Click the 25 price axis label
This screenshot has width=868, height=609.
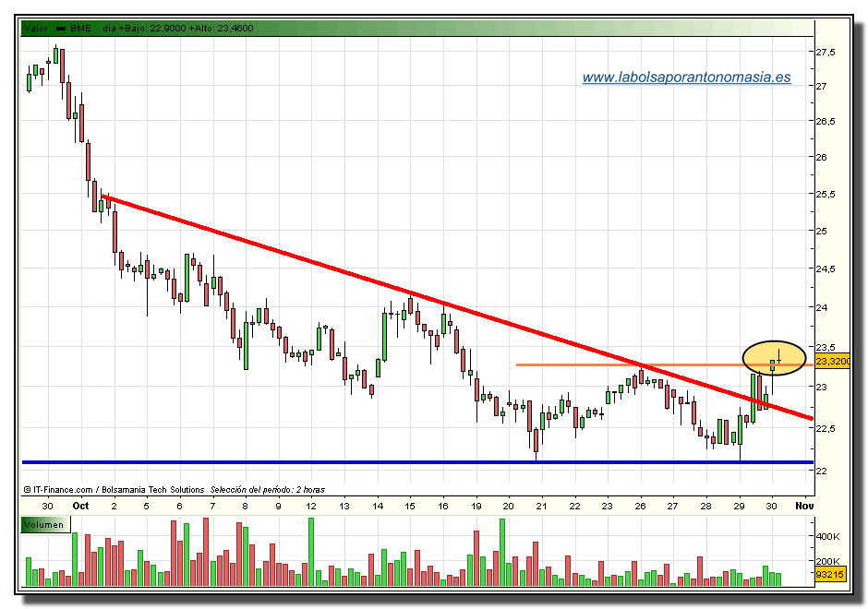822,231
